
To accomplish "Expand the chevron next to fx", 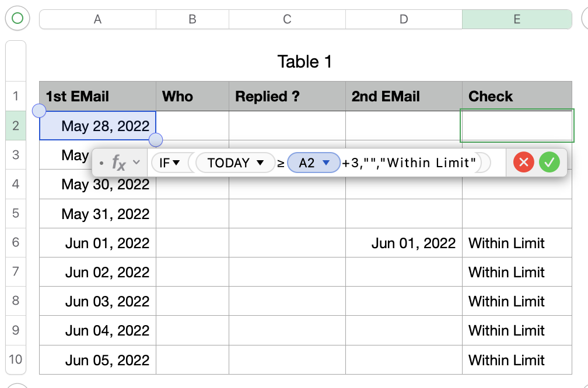I will coord(136,163).
